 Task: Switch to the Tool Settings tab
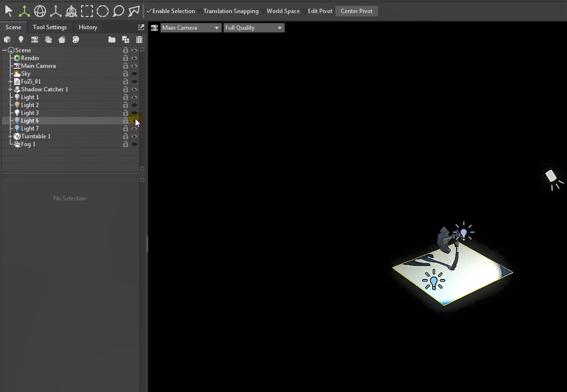(x=50, y=27)
